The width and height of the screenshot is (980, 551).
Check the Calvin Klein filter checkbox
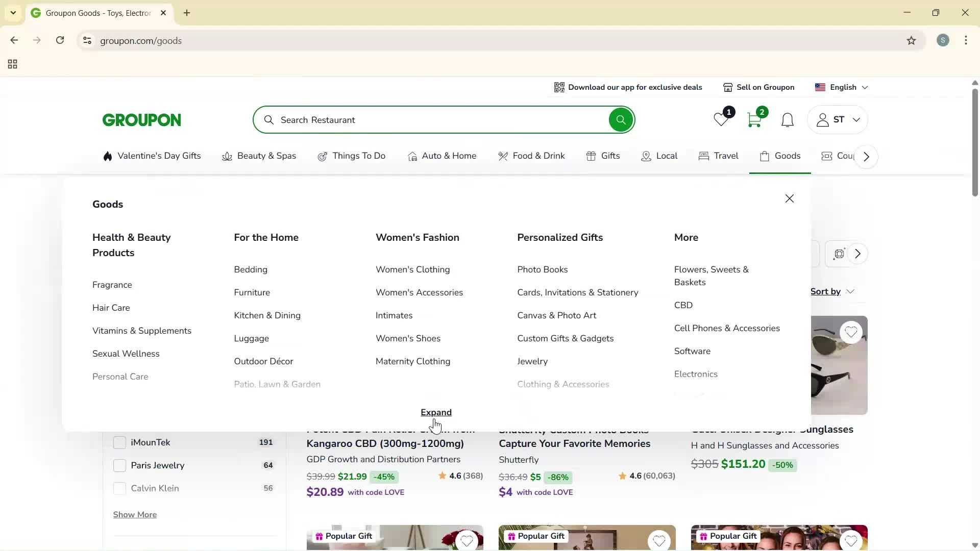click(119, 488)
